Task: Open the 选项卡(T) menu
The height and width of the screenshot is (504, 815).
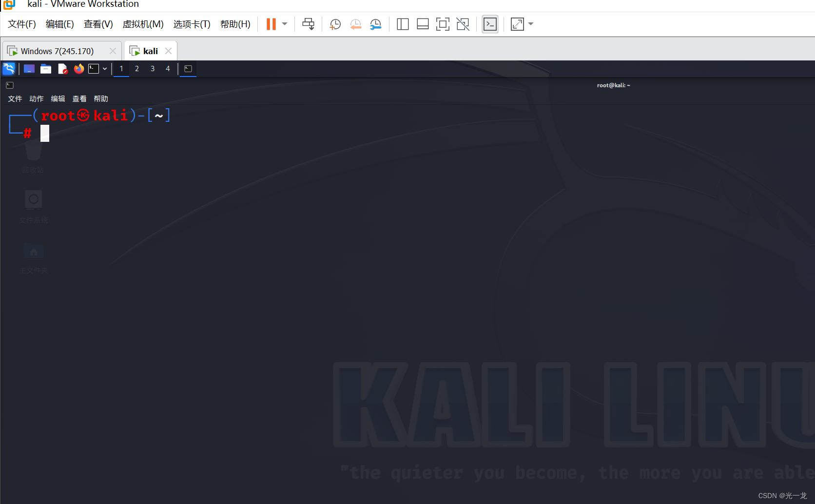Action: [192, 24]
